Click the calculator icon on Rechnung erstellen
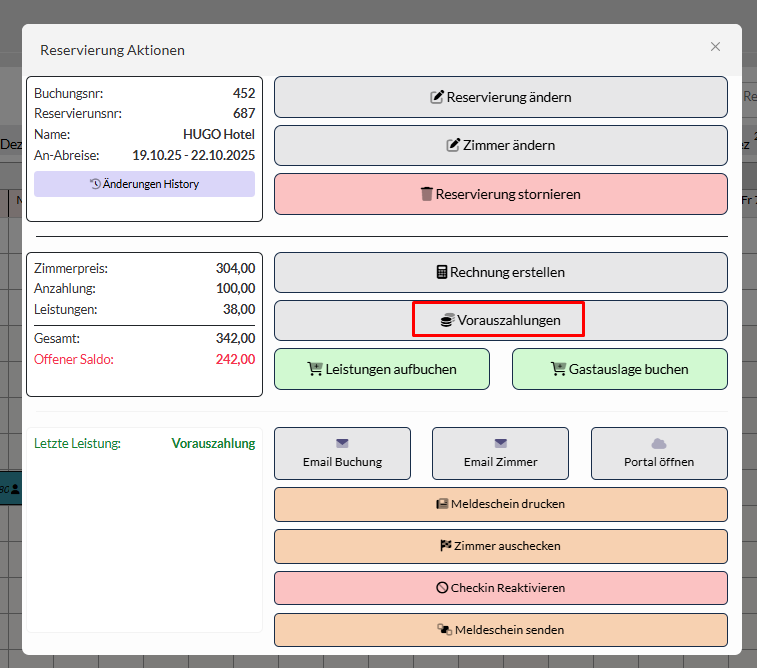 (x=441, y=272)
